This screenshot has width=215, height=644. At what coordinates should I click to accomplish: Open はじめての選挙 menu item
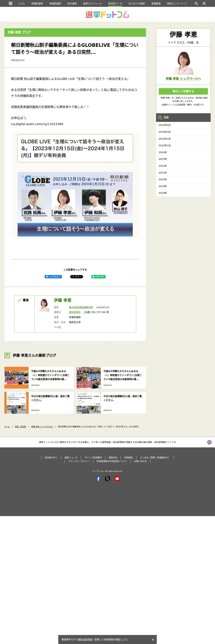[137, 4]
